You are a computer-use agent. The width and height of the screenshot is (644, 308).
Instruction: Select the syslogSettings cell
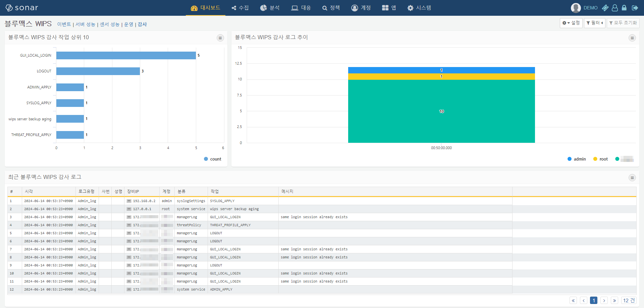point(191,201)
